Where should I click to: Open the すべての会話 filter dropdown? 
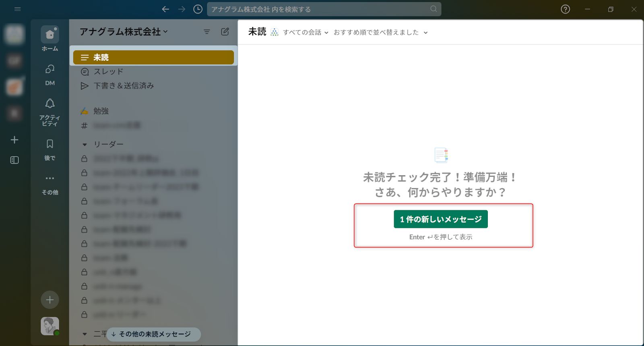point(305,33)
